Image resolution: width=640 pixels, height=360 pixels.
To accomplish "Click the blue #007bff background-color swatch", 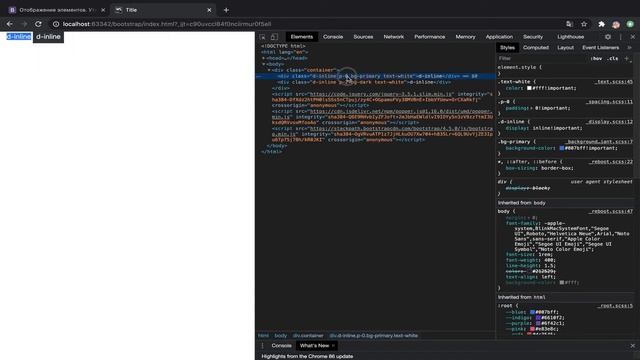I will tap(562, 148).
